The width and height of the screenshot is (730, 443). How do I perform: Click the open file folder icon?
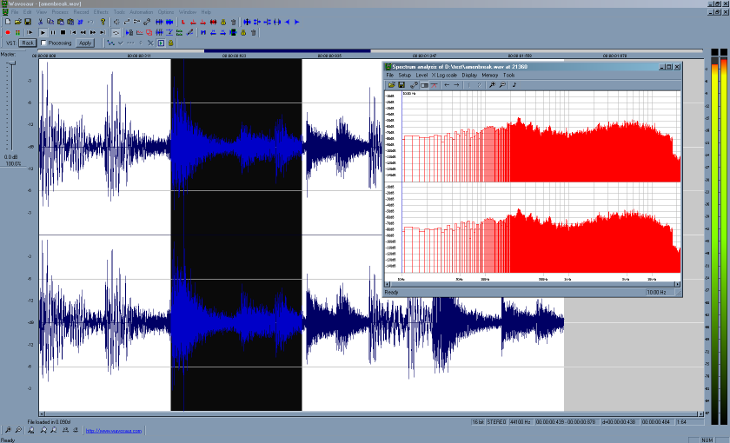(16, 21)
